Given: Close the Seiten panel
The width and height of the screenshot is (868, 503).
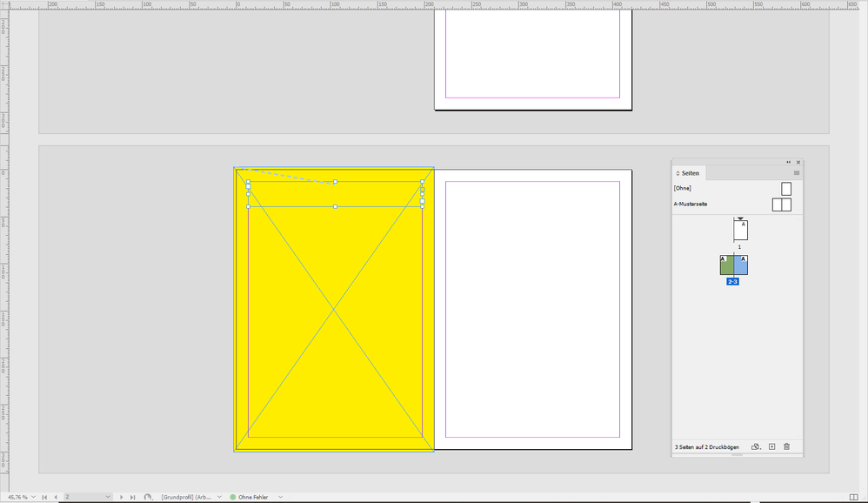Looking at the screenshot, I should [x=798, y=163].
